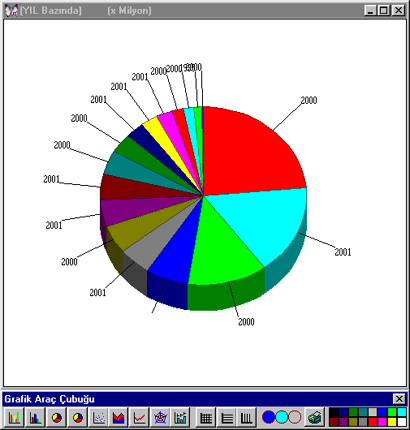This screenshot has height=430, width=410.
Task: Toggle the full grid lines button
Action: (205, 417)
